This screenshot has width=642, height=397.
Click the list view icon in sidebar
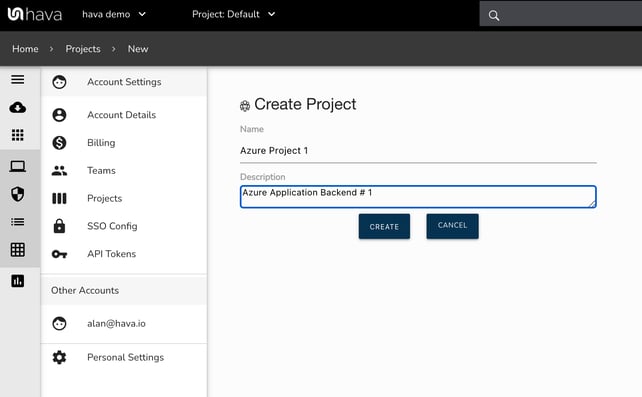[18, 222]
